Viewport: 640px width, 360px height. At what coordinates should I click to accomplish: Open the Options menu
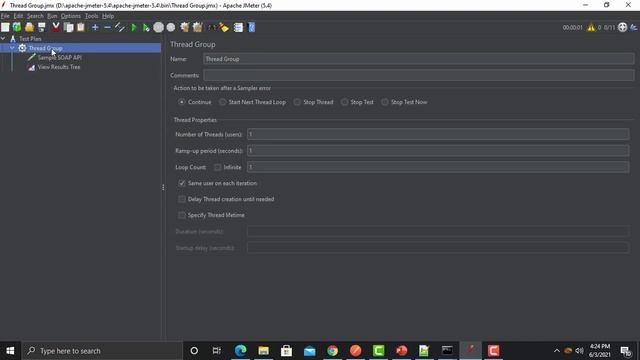71,16
